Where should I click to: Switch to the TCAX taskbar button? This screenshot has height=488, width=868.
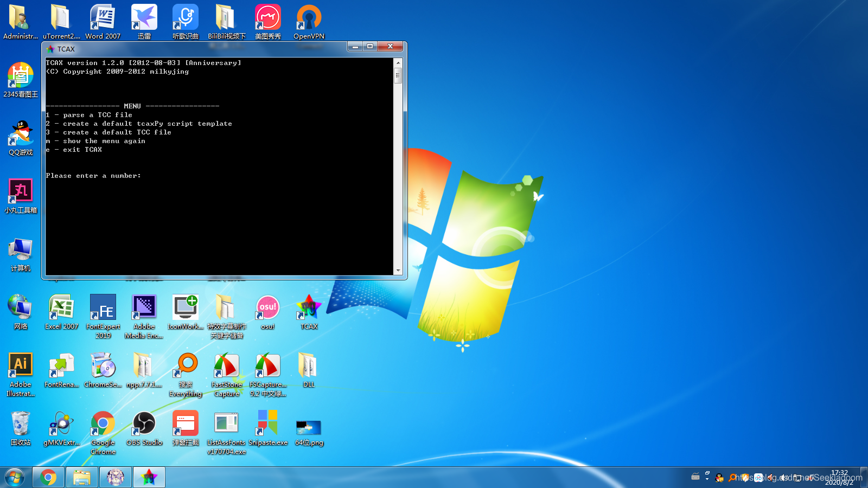click(149, 478)
